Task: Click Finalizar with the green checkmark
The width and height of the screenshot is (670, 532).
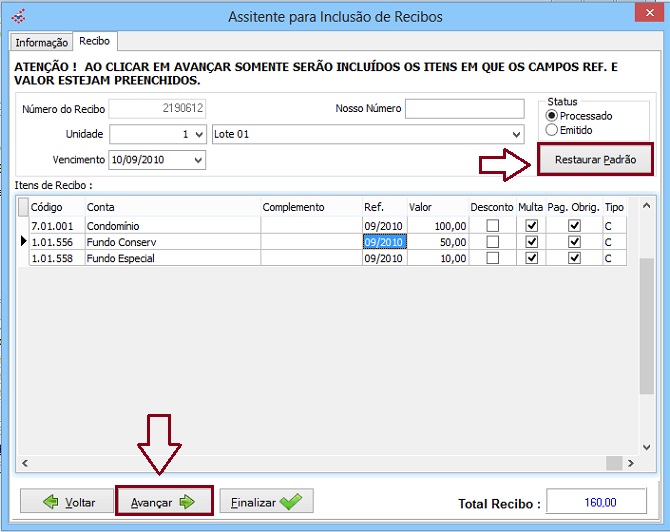Action: click(266, 501)
